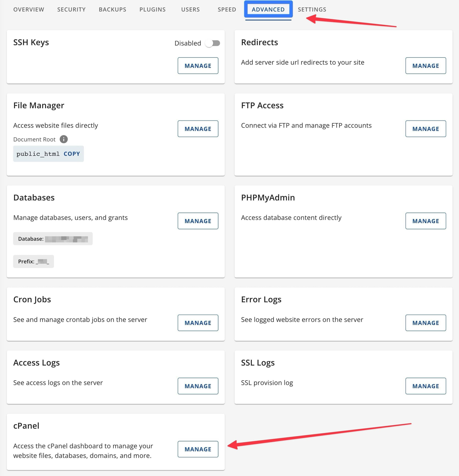
Task: Enable the SSH Keys feature
Action: click(213, 43)
